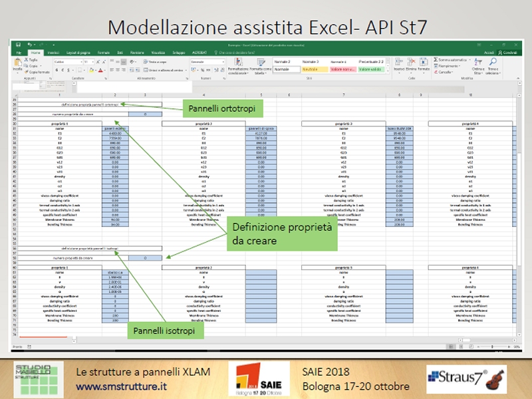Screen dimensions: 532x399
Task: Toggle Testo a capo wrap text
Action: [x=152, y=61]
